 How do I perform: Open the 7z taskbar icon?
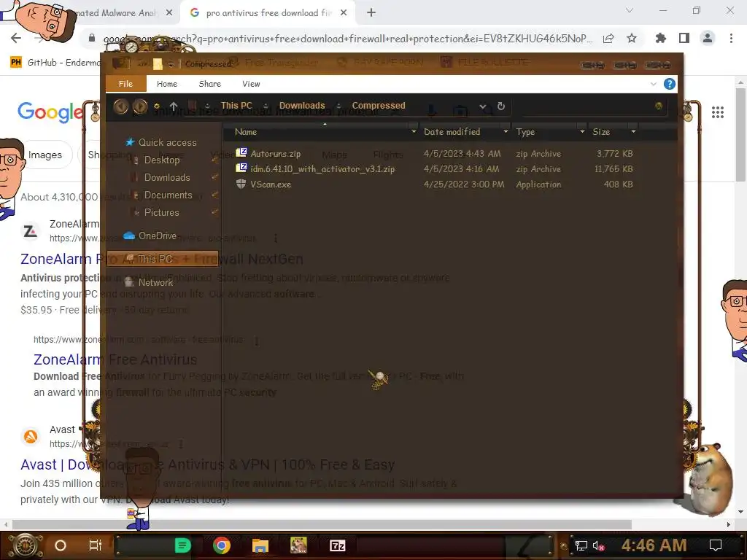[337, 545]
